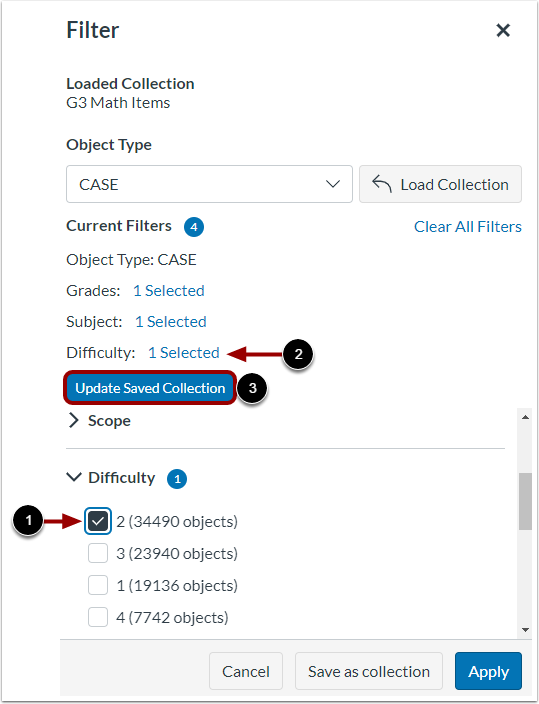
Task: Click the filter list scrollbar thumb
Action: (525, 501)
